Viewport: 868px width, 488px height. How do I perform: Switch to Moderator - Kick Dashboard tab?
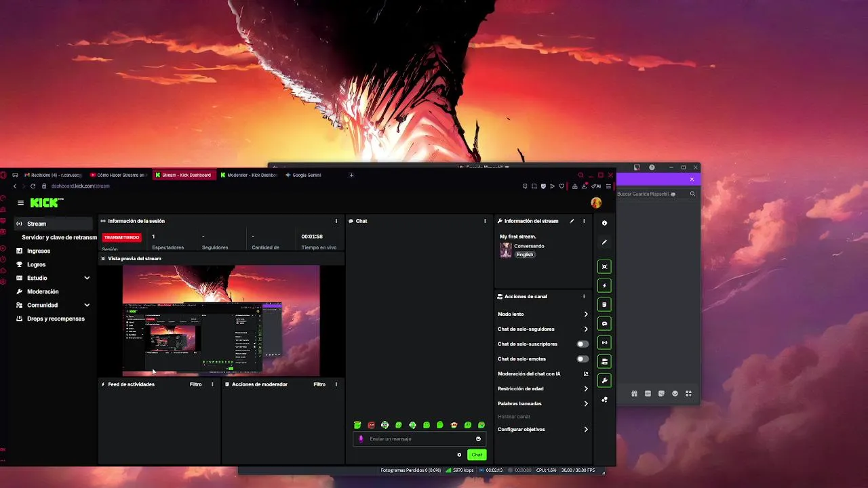249,175
